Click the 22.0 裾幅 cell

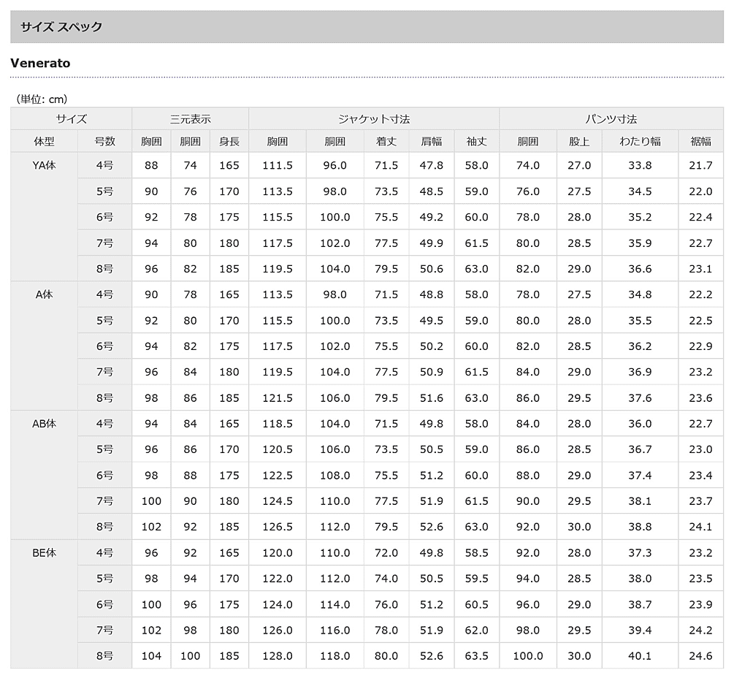(x=700, y=191)
